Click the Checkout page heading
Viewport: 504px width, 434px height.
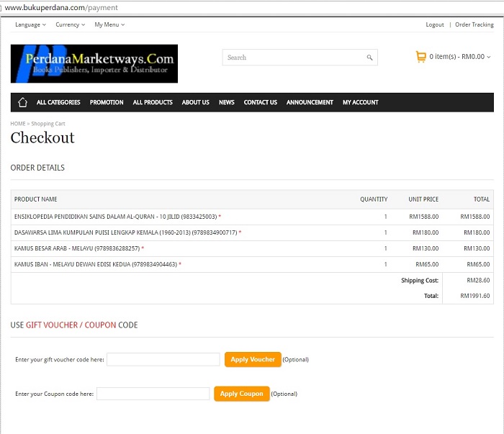42,137
